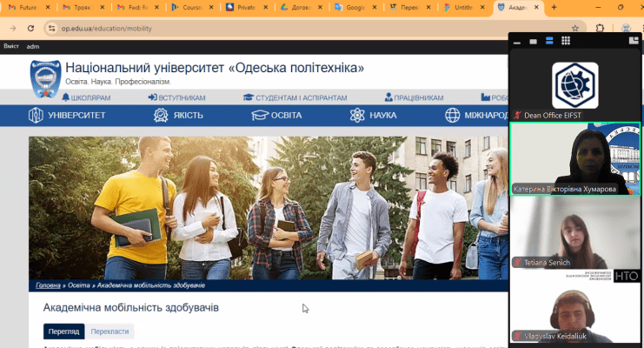644x348 pixels.
Task: Click the award badge icon beside ЯКІСТЬ
Action: pyautogui.click(x=161, y=115)
